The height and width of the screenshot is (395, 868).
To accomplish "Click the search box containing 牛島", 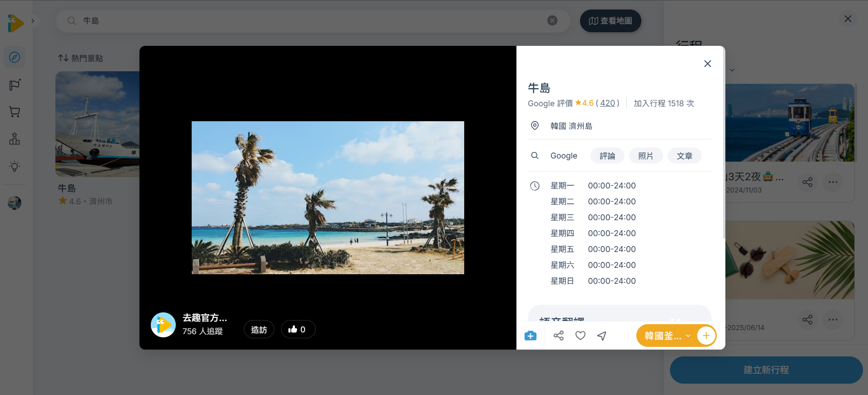I will click(x=312, y=21).
